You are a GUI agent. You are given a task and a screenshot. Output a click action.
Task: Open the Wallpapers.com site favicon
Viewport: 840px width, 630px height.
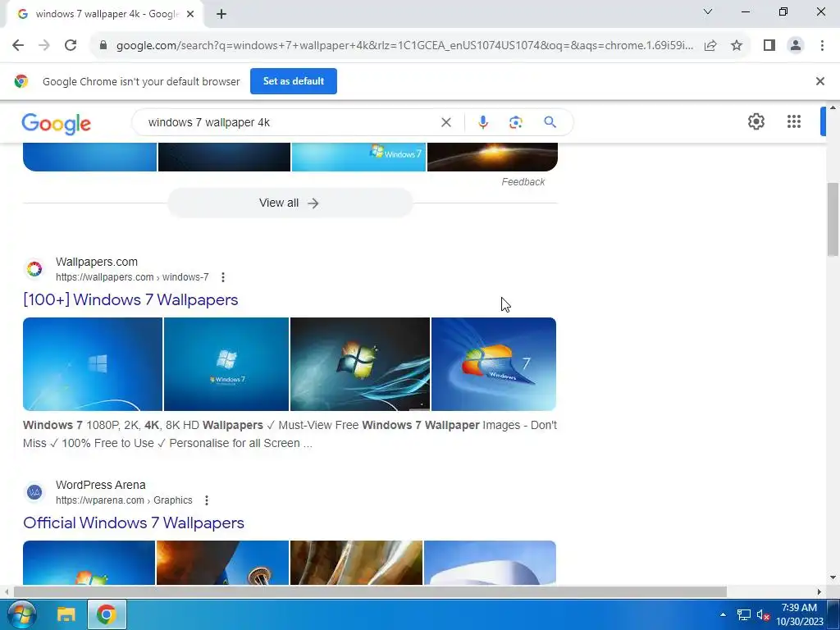click(x=34, y=269)
